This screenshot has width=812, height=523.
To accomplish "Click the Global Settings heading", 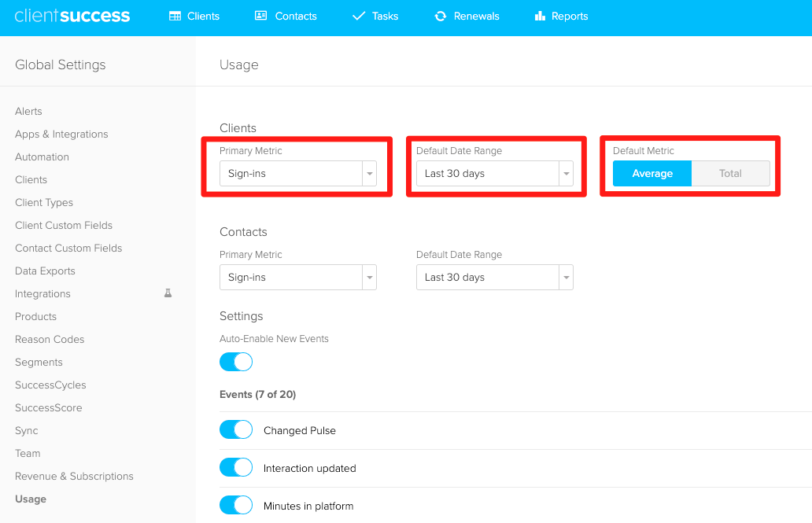I will tap(60, 64).
